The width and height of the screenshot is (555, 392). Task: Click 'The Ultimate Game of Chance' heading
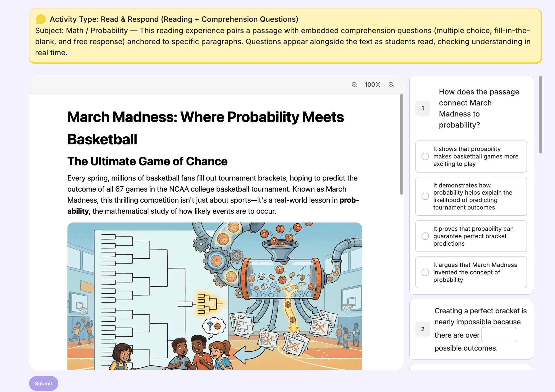coord(147,161)
